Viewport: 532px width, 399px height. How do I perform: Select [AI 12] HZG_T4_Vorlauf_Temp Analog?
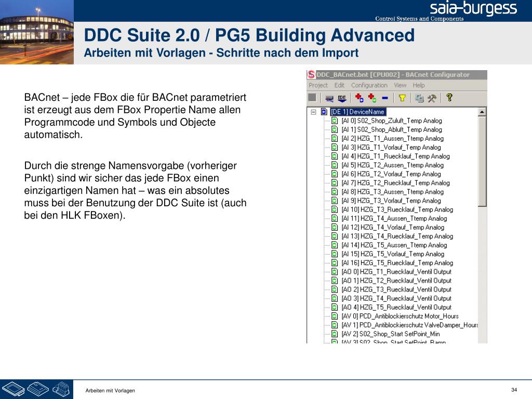(x=393, y=227)
